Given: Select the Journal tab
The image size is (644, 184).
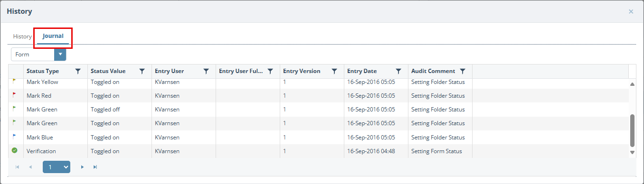Looking at the screenshot, I should point(53,36).
